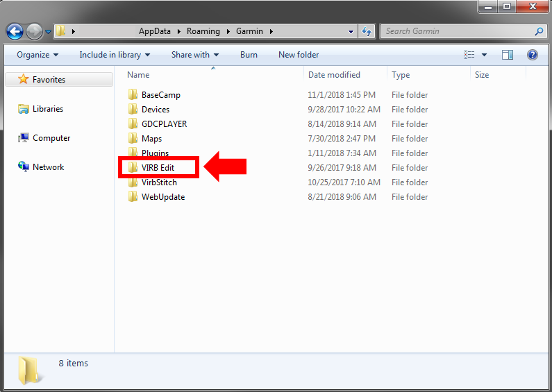Expand the arrow after Roaming breadcrumb
552x392 pixels.
click(x=228, y=31)
